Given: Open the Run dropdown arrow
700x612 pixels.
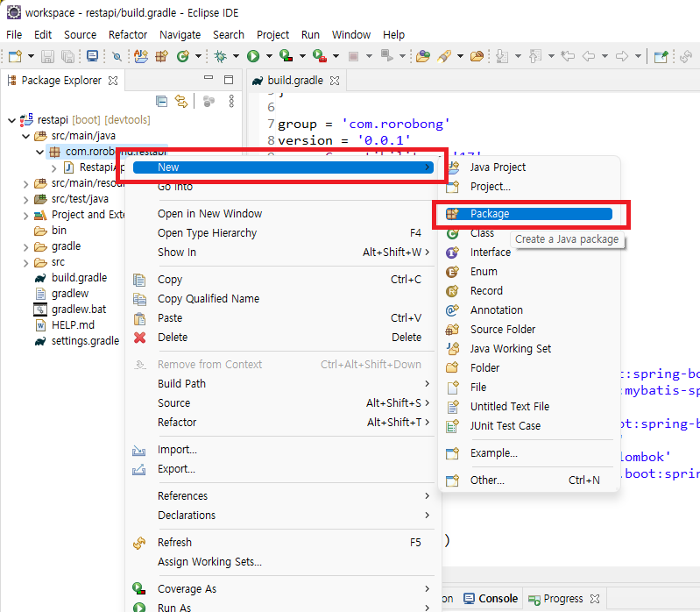Looking at the screenshot, I should pos(269,56).
